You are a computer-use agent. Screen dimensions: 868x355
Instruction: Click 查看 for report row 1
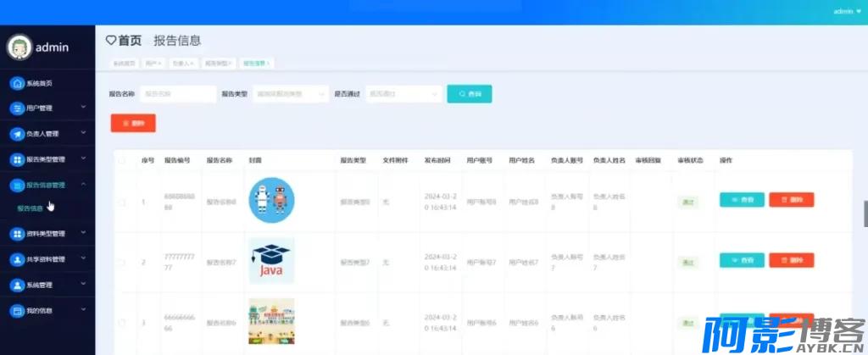coord(742,200)
